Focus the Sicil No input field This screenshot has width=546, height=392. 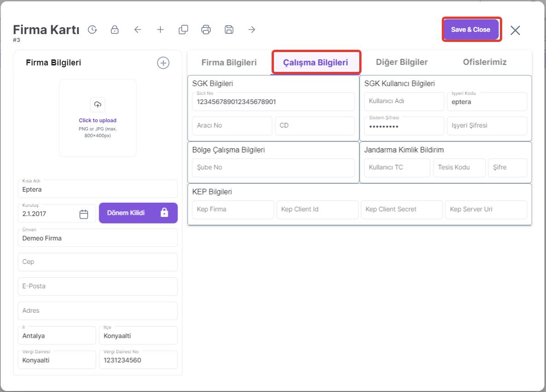pos(273,102)
